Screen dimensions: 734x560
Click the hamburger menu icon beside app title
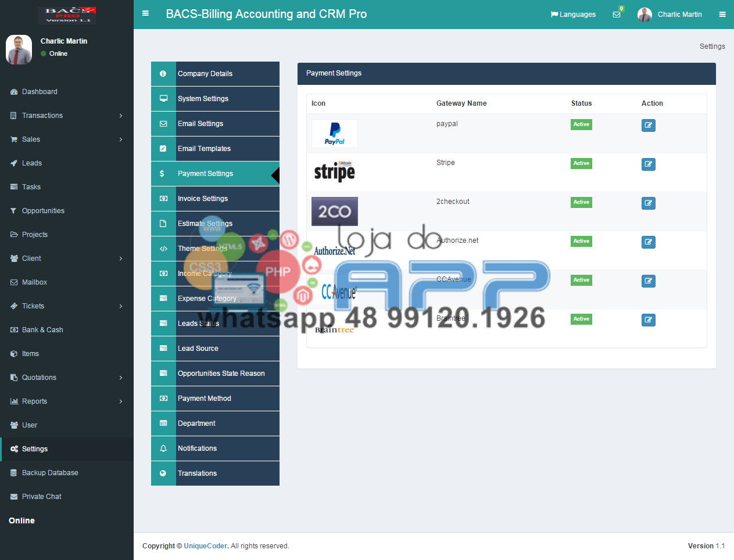click(x=145, y=13)
